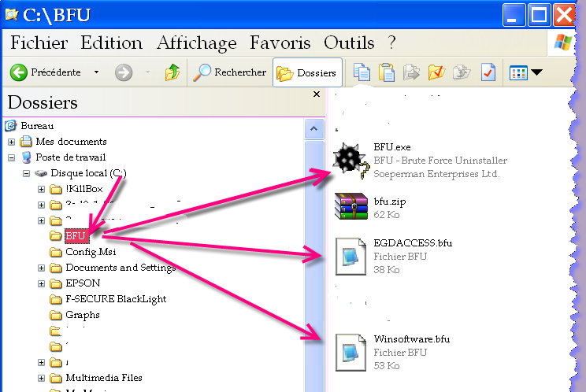
Task: Expand the EPSON folder node
Action: click(x=42, y=283)
